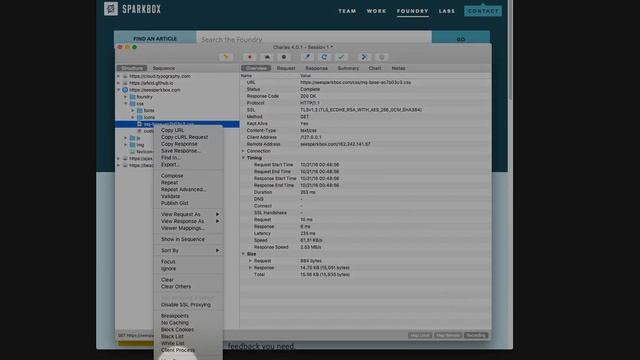Switch to the Structure view tab
Image resolution: width=640 pixels, height=360 pixels.
(132, 68)
